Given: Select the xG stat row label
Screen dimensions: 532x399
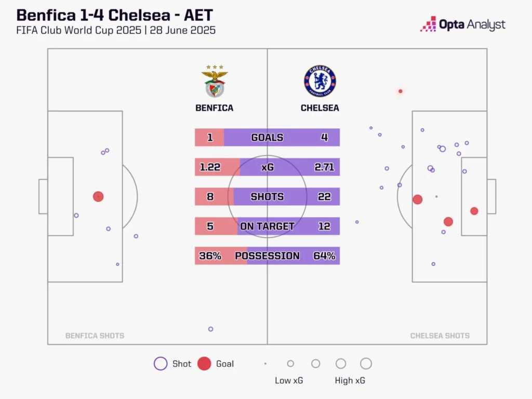Looking at the screenshot, I should [x=268, y=167].
